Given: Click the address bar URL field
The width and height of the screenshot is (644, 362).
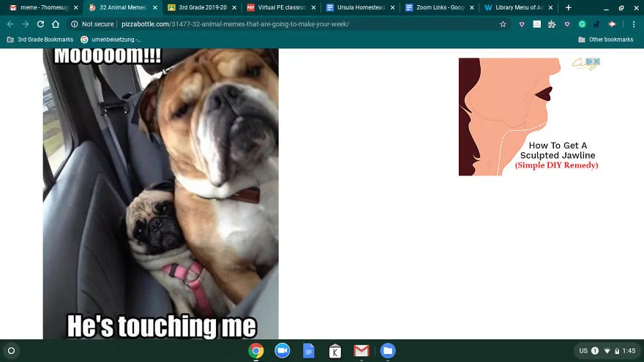Looking at the screenshot, I should click(x=288, y=24).
